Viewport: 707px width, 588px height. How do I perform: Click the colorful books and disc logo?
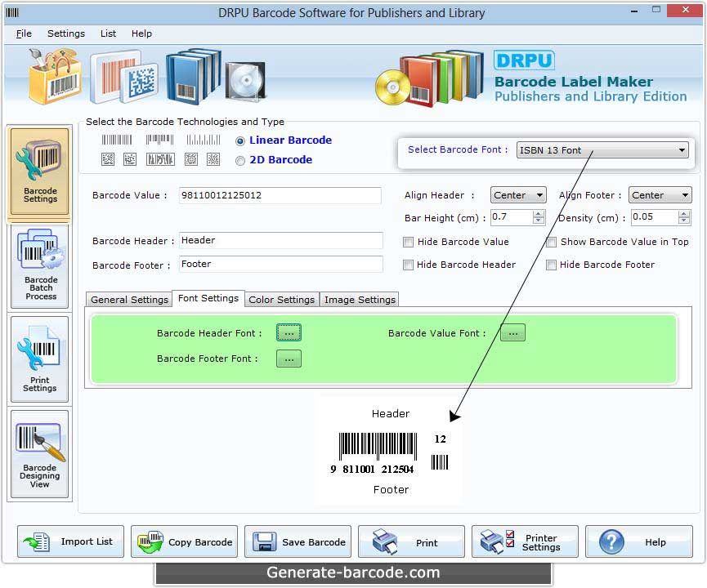click(x=430, y=79)
